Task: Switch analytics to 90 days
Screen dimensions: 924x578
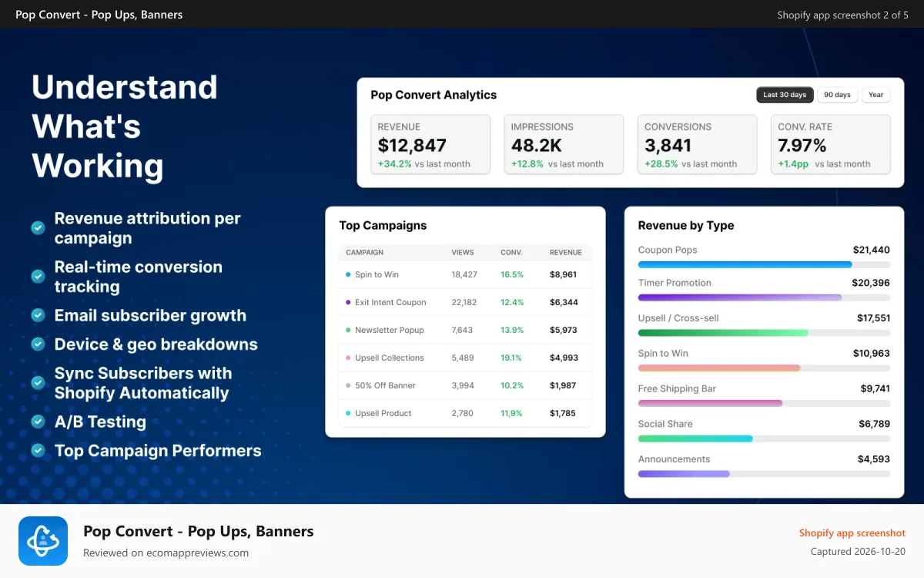Action: pos(837,95)
